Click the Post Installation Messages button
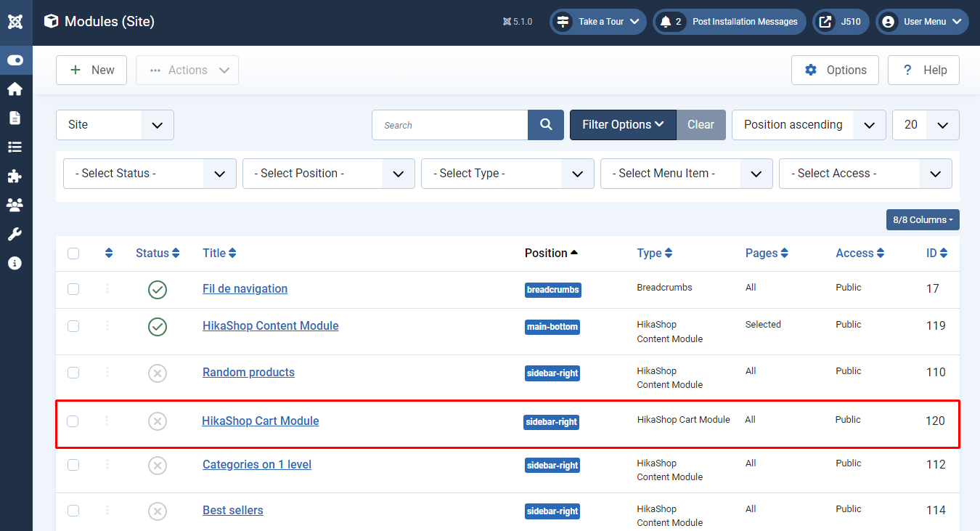 [x=730, y=22]
